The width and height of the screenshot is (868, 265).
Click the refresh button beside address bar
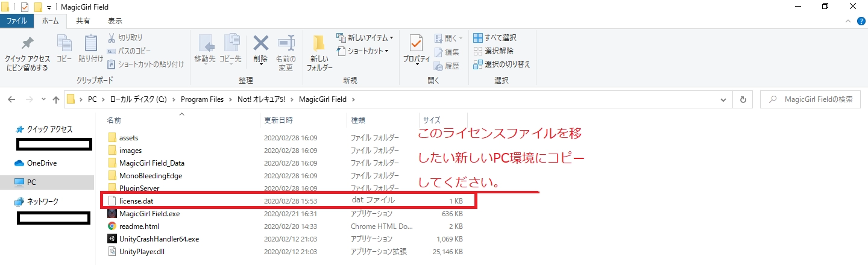pyautogui.click(x=743, y=99)
